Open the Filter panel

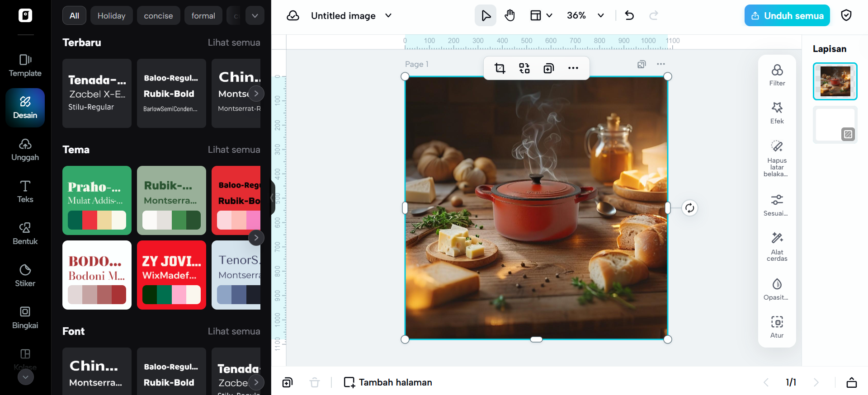pyautogui.click(x=777, y=75)
